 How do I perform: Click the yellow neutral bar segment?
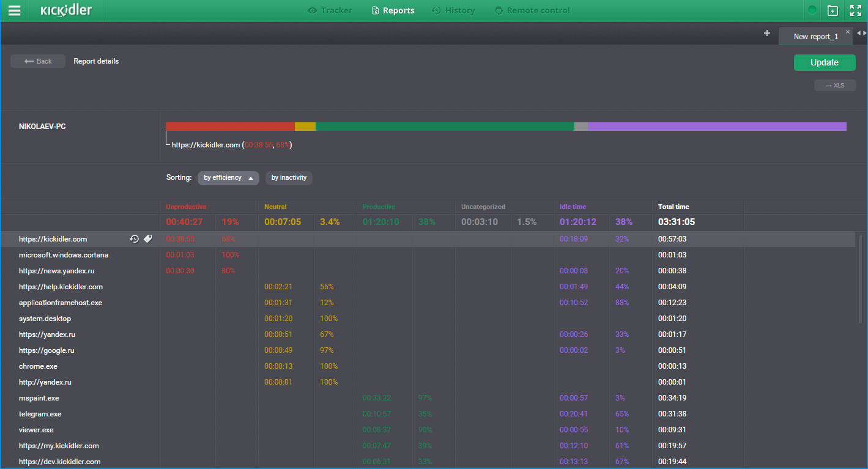[305, 127]
